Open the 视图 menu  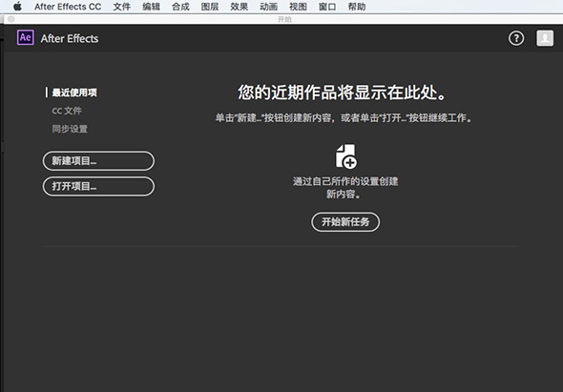tap(298, 7)
